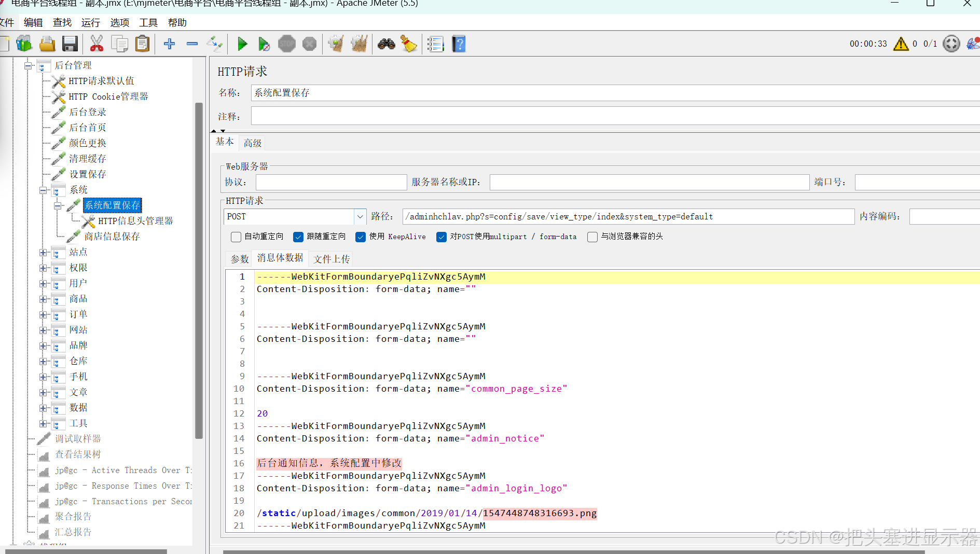Click the Add plus toolbar icon
This screenshot has height=554, width=980.
[169, 44]
